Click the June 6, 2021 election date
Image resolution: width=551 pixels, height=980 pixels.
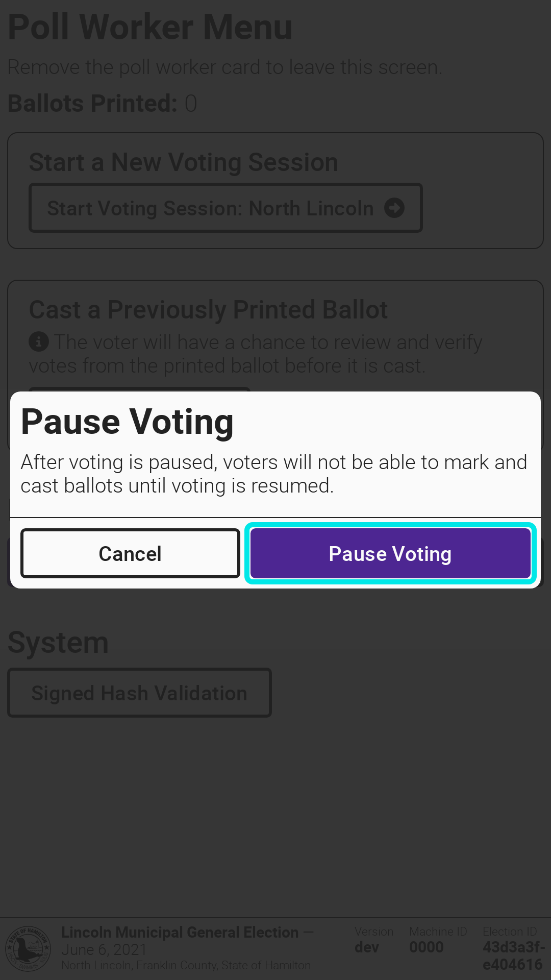pos(104,950)
